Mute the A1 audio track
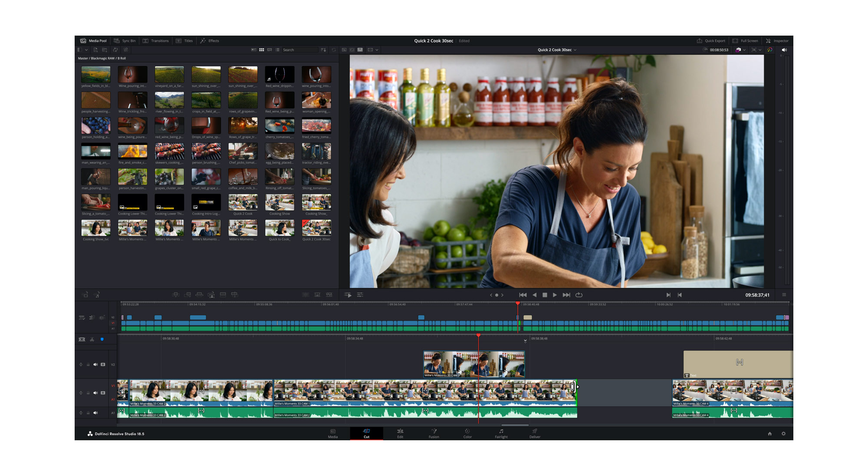868x475 pixels. pyautogui.click(x=95, y=413)
